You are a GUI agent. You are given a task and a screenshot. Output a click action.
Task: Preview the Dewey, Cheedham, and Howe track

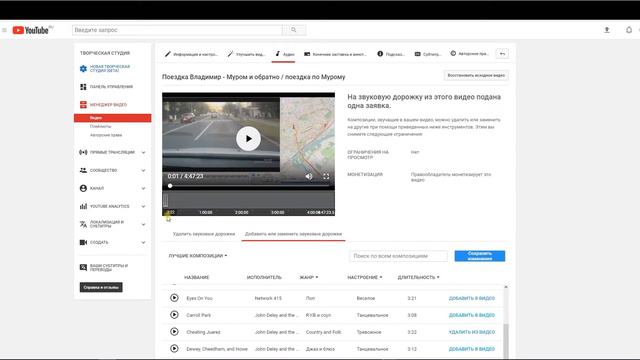(x=174, y=349)
